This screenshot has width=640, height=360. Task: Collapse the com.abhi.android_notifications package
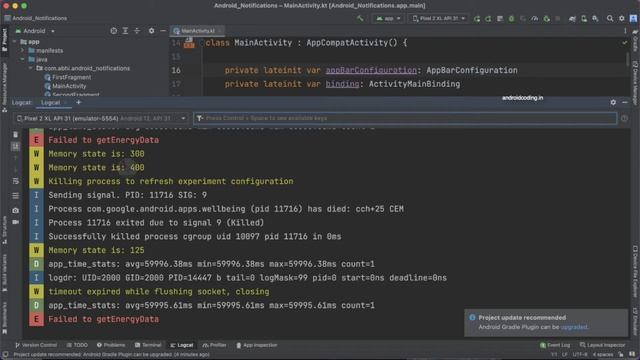[x=30, y=69]
